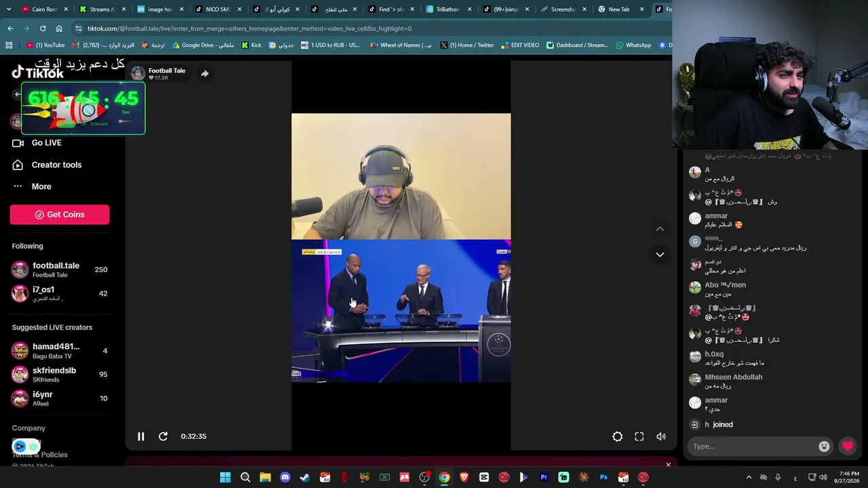Switch to the TriBathon browser tab
The width and height of the screenshot is (868, 488).
(x=448, y=9)
